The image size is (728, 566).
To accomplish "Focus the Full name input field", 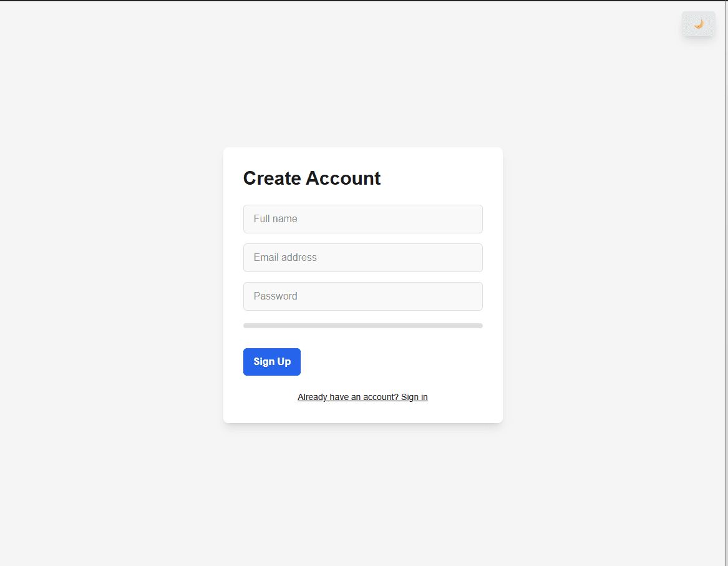I will point(362,219).
